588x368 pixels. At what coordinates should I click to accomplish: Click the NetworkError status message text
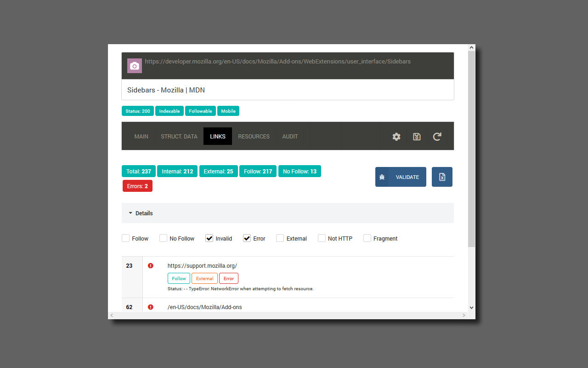(241, 289)
